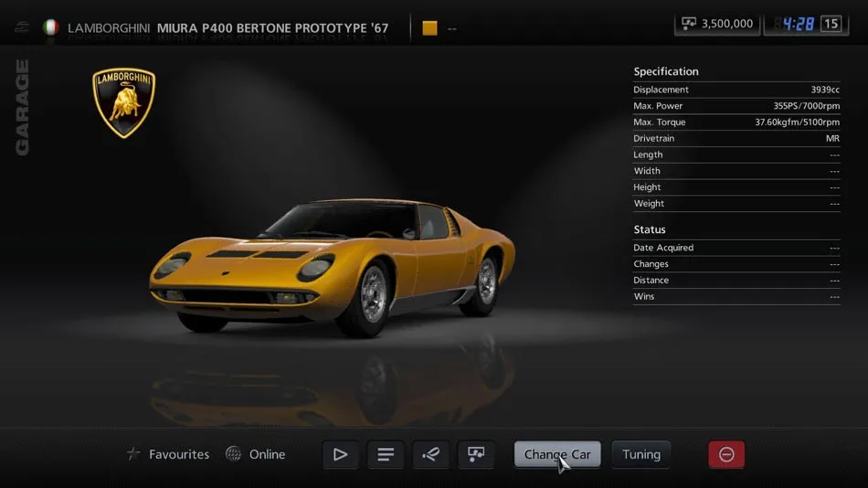Select the orange body color swatch
The image size is (868, 488).
pos(429,27)
